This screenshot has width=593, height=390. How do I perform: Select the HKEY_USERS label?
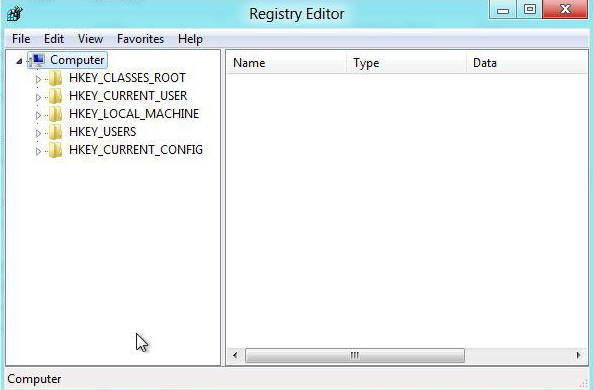(x=102, y=132)
